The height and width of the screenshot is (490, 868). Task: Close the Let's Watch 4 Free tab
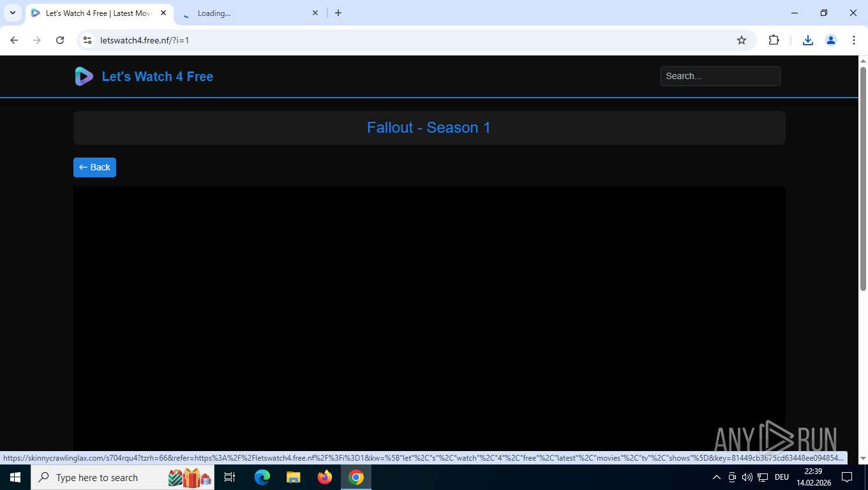point(163,13)
